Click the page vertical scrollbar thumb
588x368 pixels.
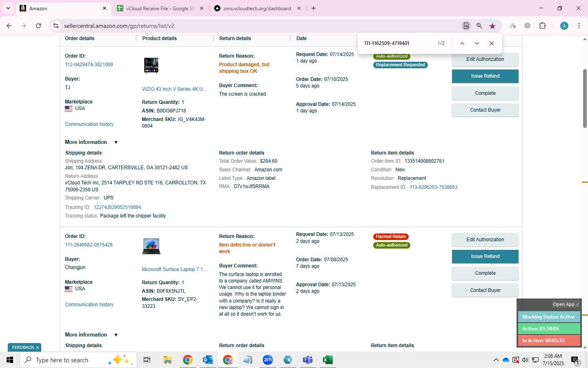[x=585, y=98]
